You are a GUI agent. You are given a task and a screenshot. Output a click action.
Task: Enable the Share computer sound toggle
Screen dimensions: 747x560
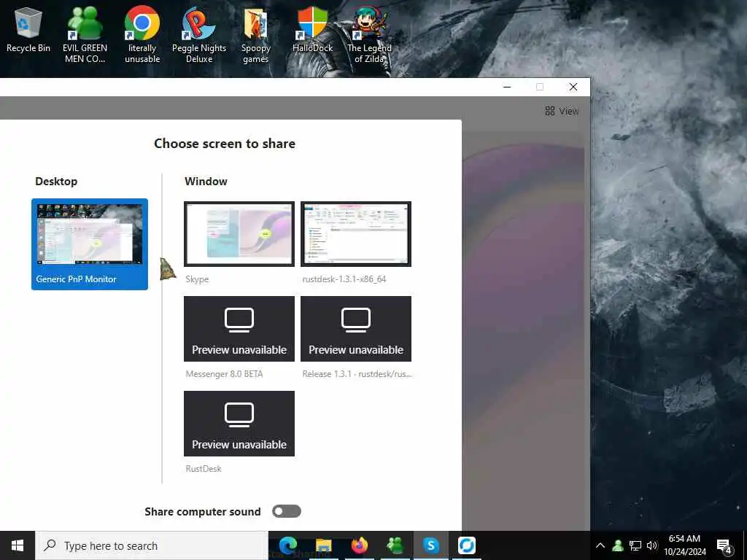[x=286, y=511]
